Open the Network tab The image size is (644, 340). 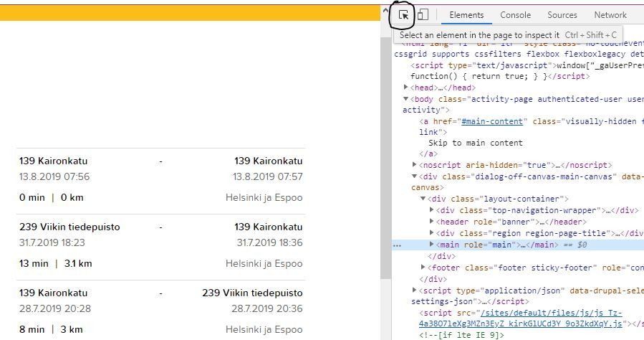[610, 15]
